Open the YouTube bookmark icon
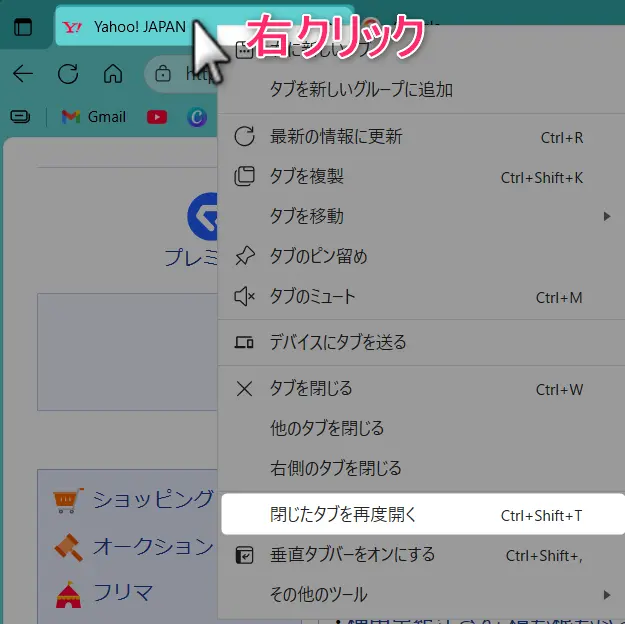 coord(157,117)
